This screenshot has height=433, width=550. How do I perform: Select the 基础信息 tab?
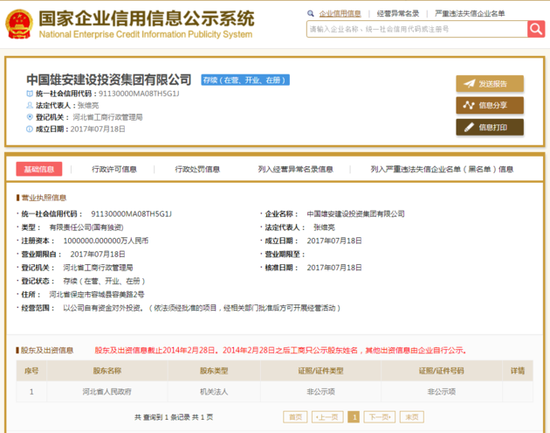(39, 169)
